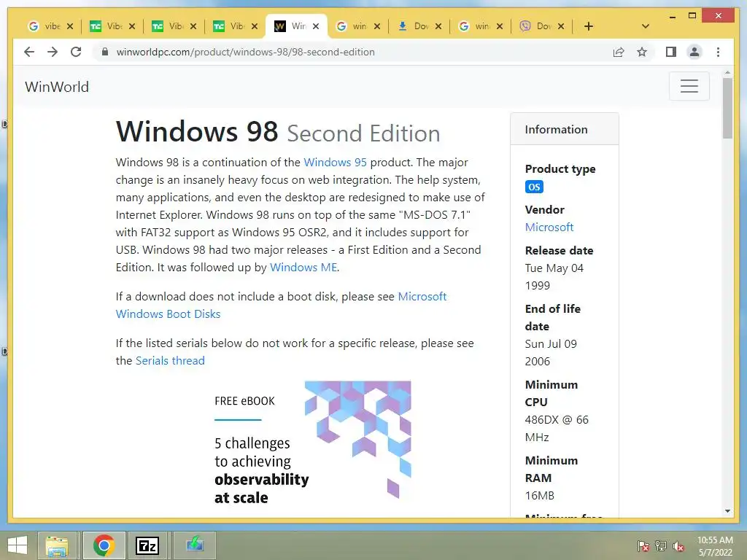Open Chrome three-dot menu

point(718,52)
